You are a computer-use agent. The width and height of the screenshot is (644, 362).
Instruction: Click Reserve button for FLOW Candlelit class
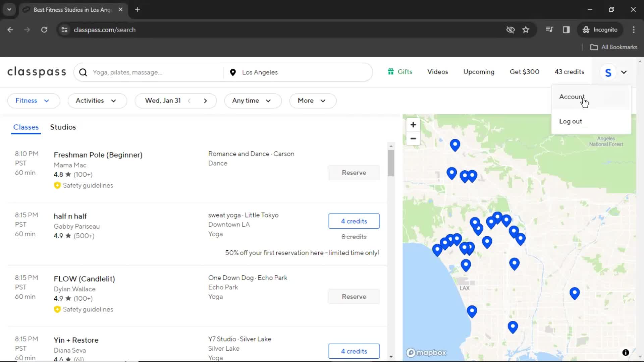pyautogui.click(x=354, y=296)
